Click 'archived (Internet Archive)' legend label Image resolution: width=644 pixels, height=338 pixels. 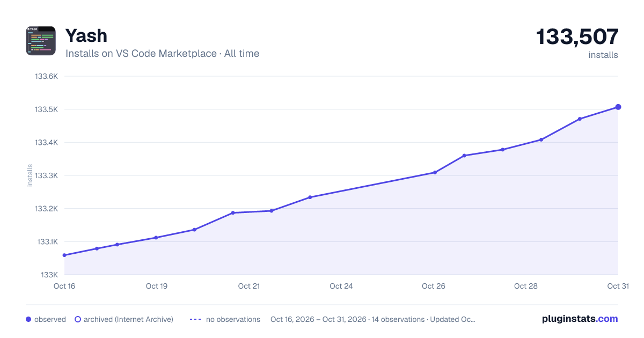[x=128, y=319]
